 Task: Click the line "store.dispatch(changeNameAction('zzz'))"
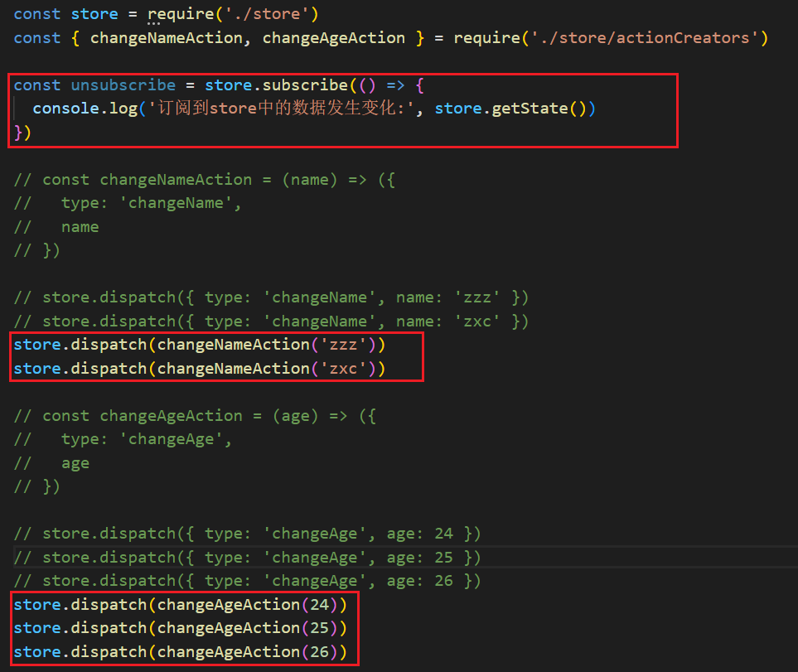[200, 345]
